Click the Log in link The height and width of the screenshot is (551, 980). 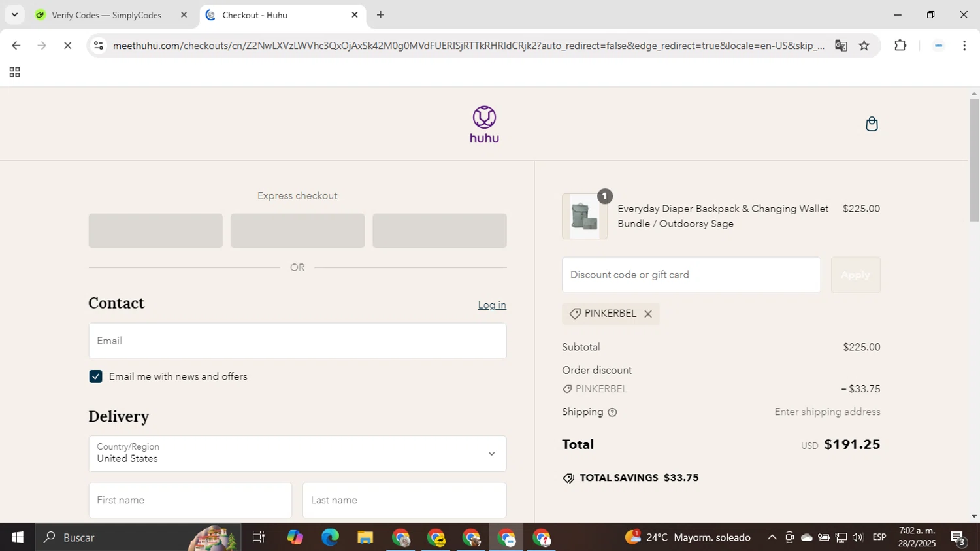coord(492,305)
